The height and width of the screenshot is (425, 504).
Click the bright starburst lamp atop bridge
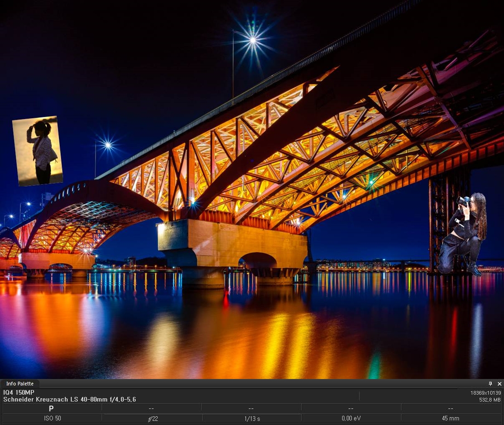pos(252,40)
